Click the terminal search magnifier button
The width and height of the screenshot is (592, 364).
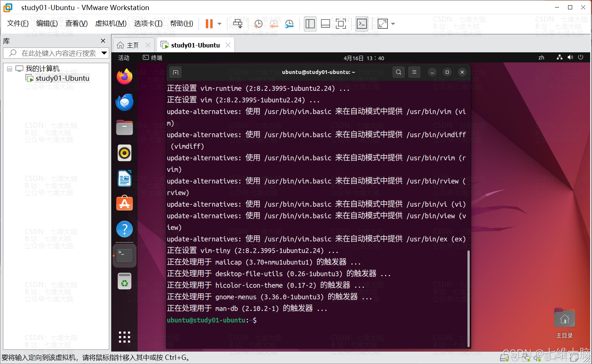(399, 72)
